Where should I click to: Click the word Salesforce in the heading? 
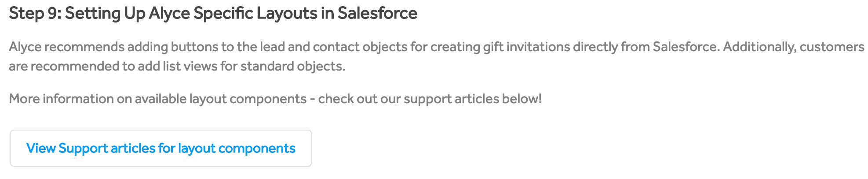point(377,13)
